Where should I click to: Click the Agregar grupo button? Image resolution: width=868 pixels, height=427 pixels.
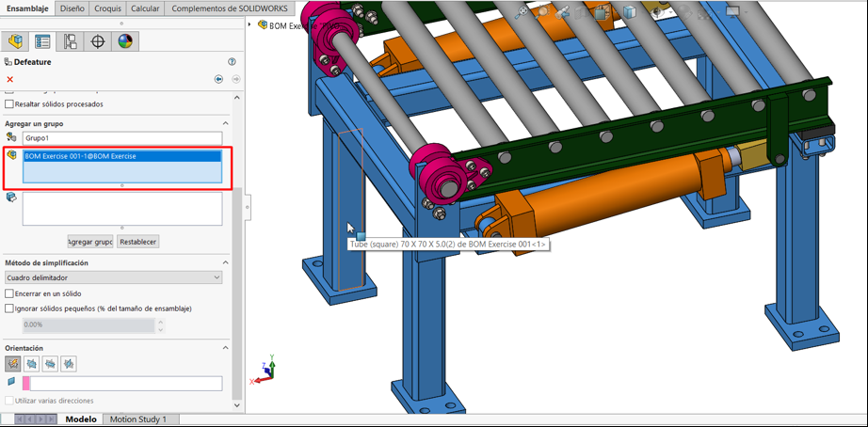click(90, 242)
